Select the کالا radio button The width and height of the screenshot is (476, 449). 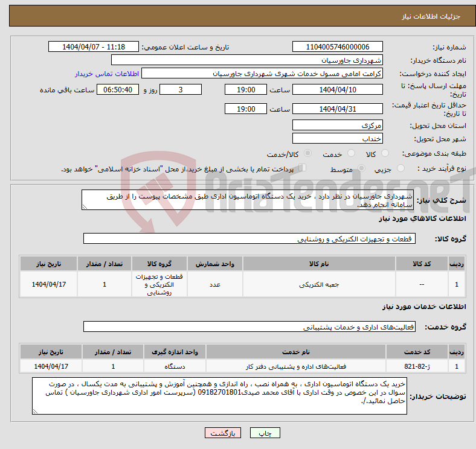385,153
